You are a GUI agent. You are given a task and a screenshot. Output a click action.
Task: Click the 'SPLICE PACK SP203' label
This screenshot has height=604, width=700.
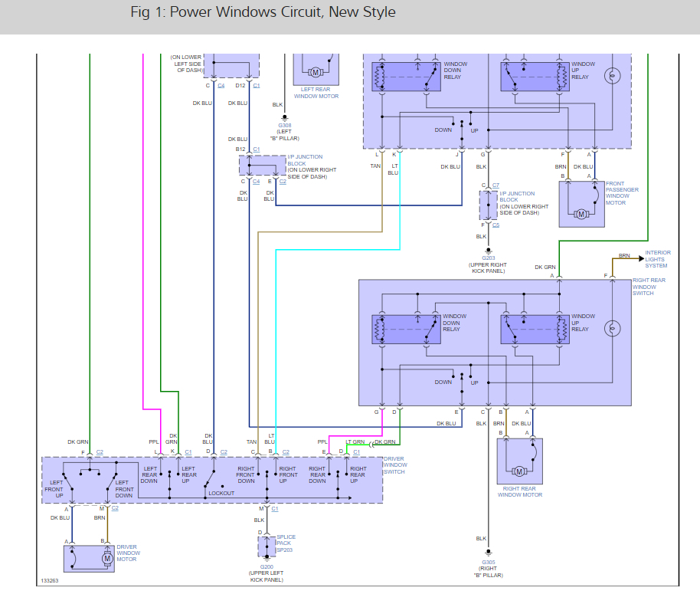[x=286, y=543]
